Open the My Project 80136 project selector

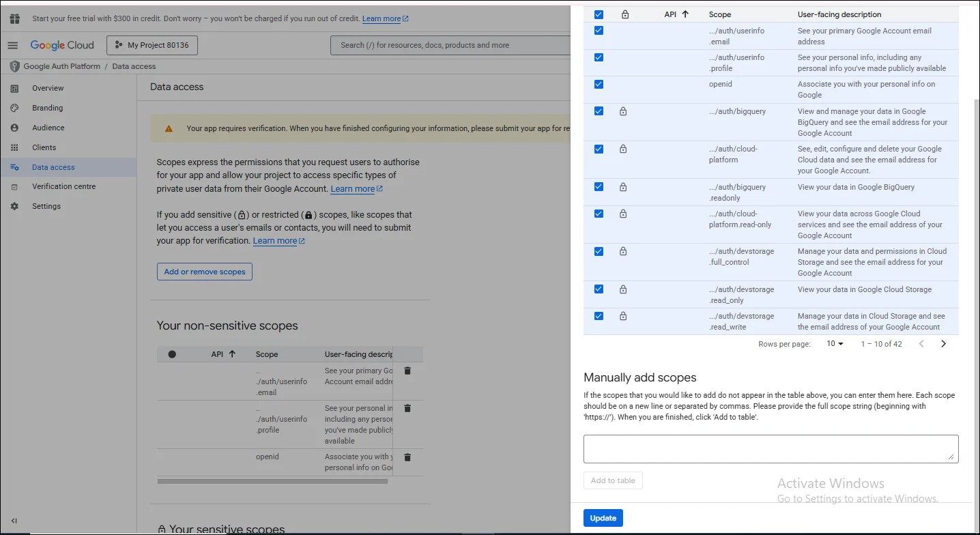click(x=152, y=45)
